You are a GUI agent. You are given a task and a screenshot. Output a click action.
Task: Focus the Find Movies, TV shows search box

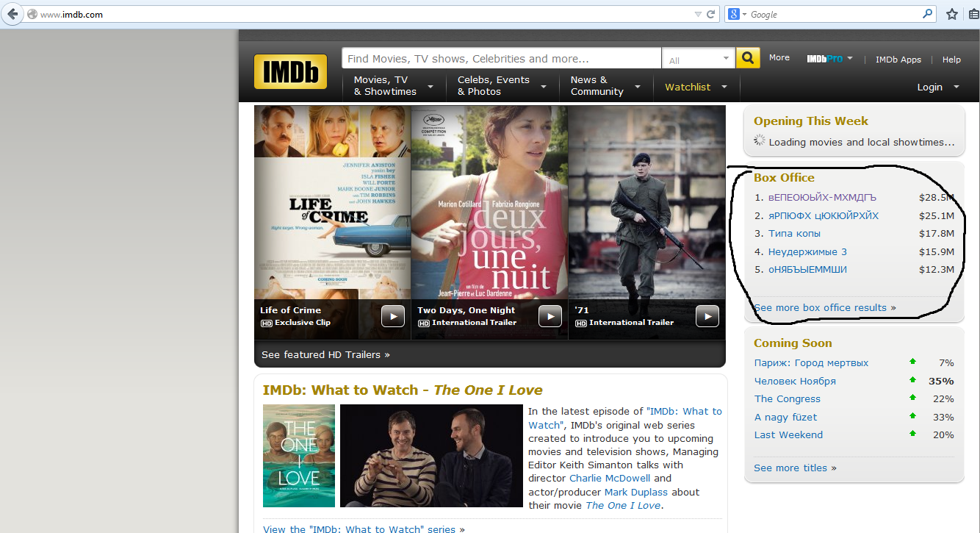coord(502,59)
